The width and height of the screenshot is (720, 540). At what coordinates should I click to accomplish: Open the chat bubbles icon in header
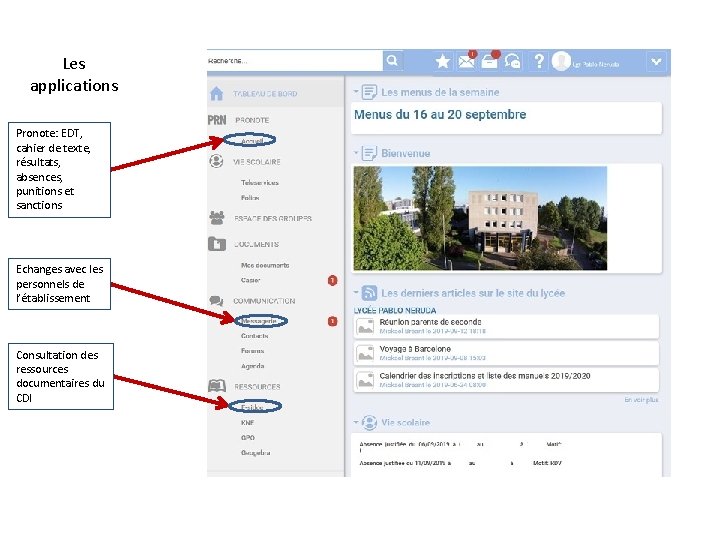[x=512, y=61]
